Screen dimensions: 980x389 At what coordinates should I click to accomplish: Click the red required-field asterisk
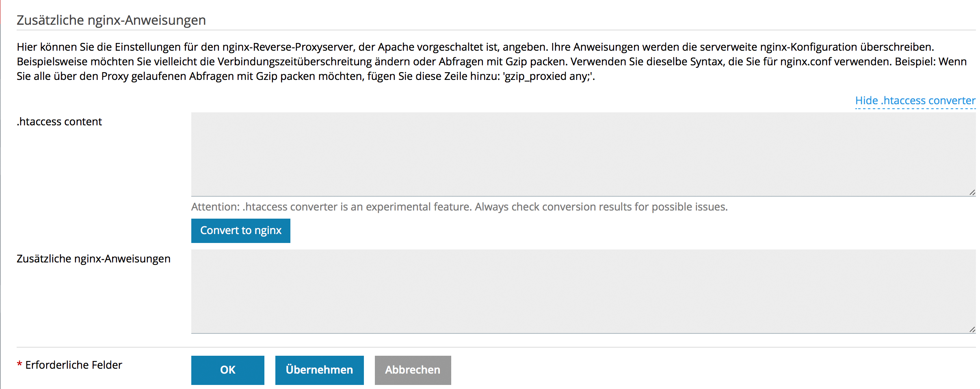pos(19,365)
